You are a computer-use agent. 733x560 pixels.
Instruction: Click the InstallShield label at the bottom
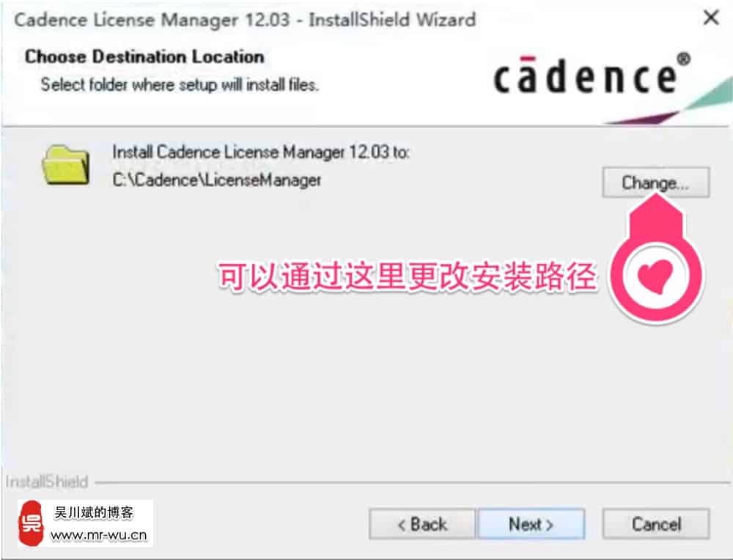(x=47, y=482)
